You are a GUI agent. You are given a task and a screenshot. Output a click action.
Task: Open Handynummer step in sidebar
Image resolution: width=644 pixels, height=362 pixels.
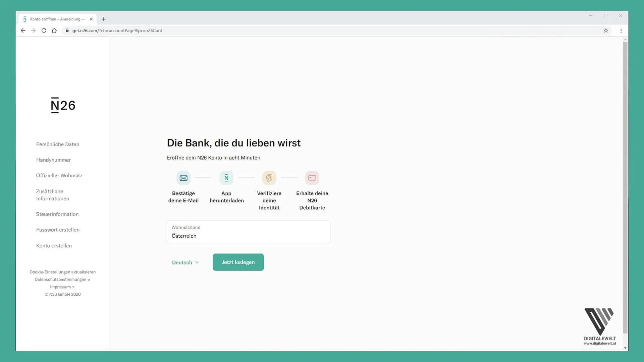click(53, 160)
